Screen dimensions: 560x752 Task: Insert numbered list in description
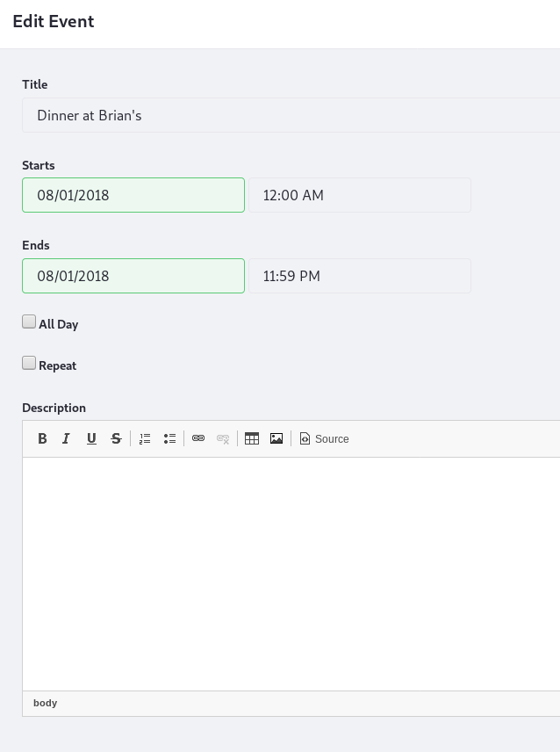pyautogui.click(x=145, y=438)
